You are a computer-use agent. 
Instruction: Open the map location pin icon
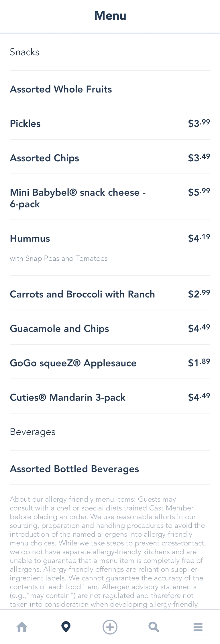[x=66, y=627]
